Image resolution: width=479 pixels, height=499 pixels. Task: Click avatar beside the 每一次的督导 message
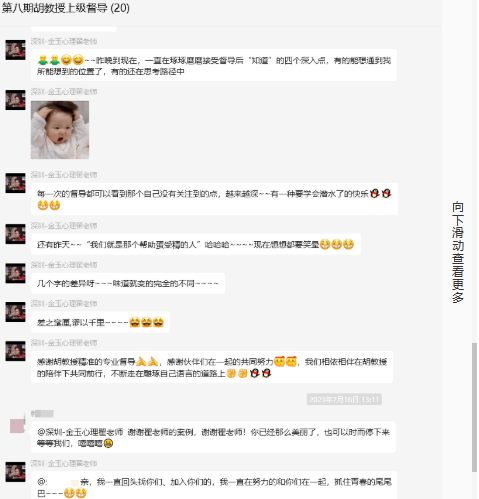(x=15, y=183)
